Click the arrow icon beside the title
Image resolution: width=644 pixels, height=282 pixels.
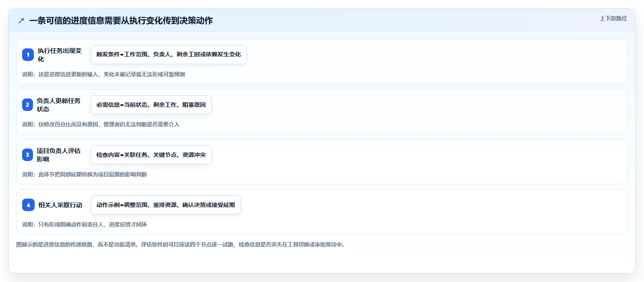(x=21, y=21)
